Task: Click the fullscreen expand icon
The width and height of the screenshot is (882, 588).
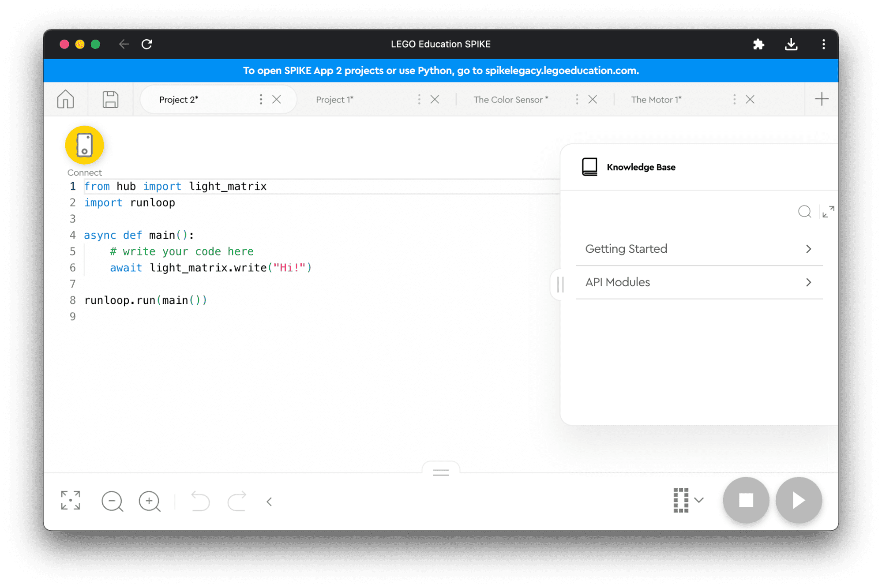Action: (70, 500)
